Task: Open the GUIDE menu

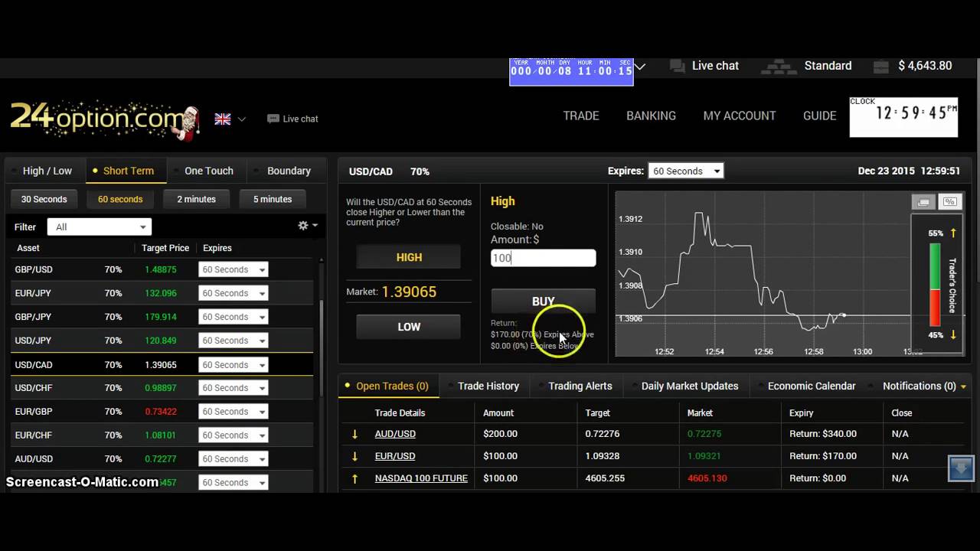Action: pos(819,116)
